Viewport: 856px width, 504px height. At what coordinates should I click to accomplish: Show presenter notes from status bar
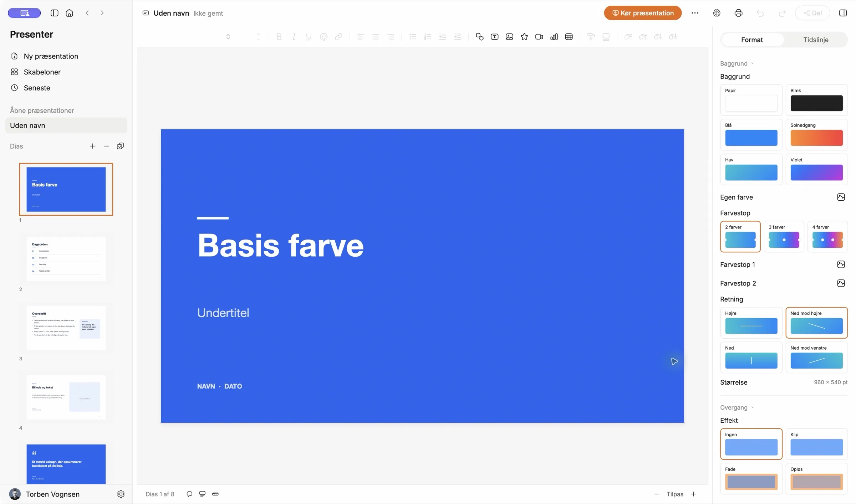click(202, 494)
